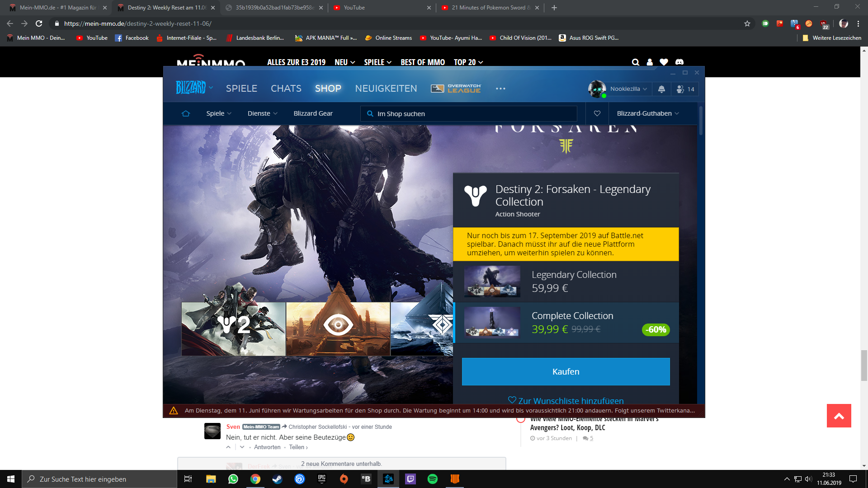868x488 pixels.
Task: Open BEST OF MMO link
Action: coord(423,62)
